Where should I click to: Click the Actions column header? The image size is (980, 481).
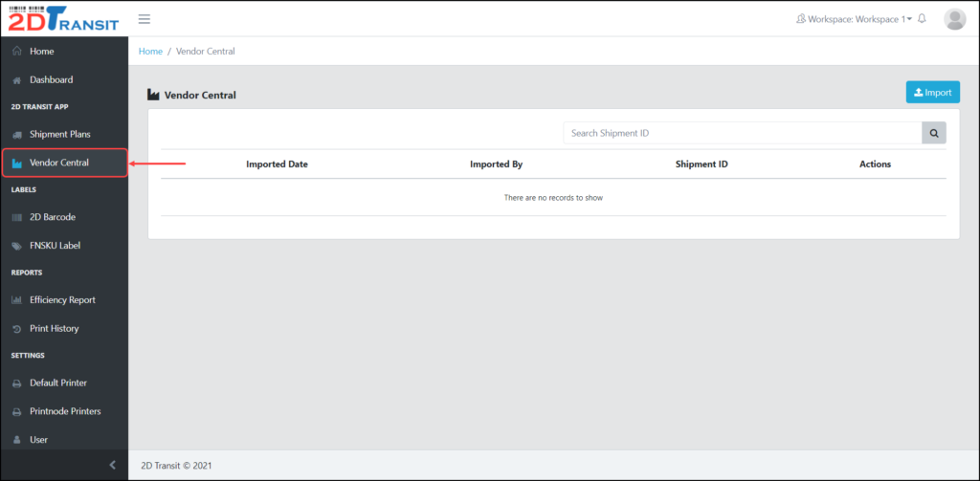pos(875,164)
